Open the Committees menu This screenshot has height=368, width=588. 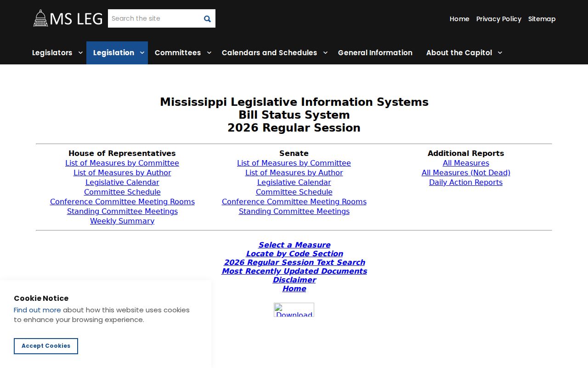pos(178,53)
